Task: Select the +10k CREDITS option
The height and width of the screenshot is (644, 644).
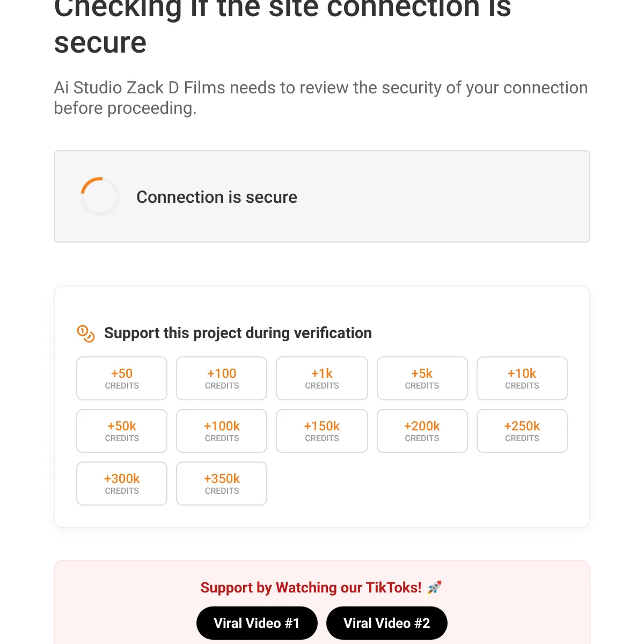Action: (522, 378)
